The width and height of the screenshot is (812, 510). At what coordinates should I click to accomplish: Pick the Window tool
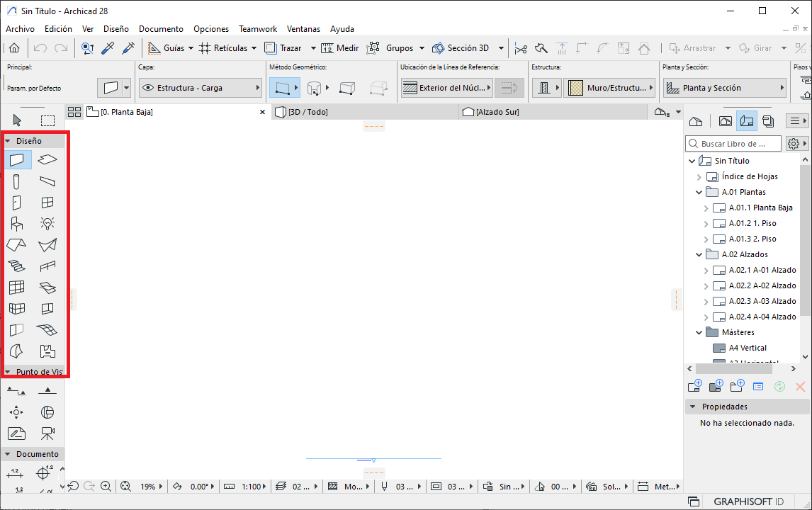click(47, 203)
